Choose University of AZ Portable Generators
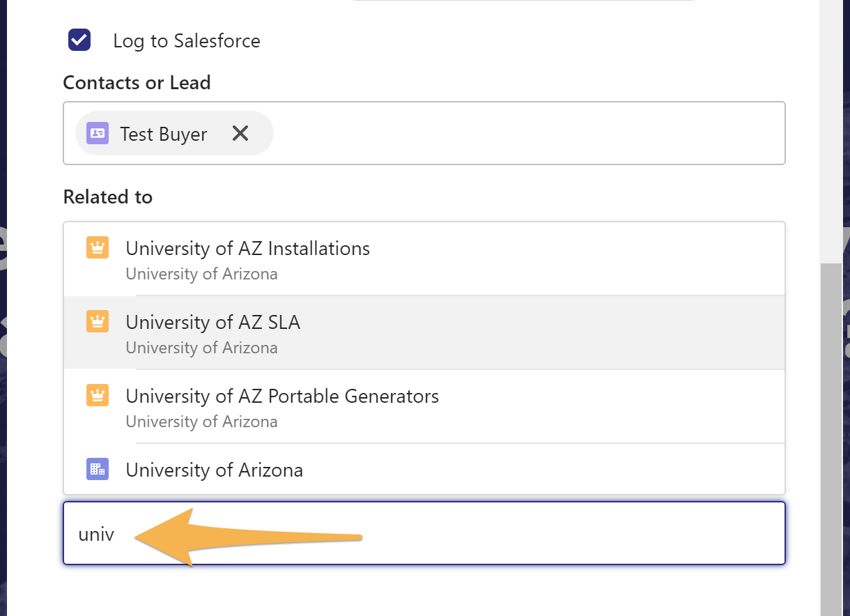This screenshot has height=616, width=850. [282, 396]
